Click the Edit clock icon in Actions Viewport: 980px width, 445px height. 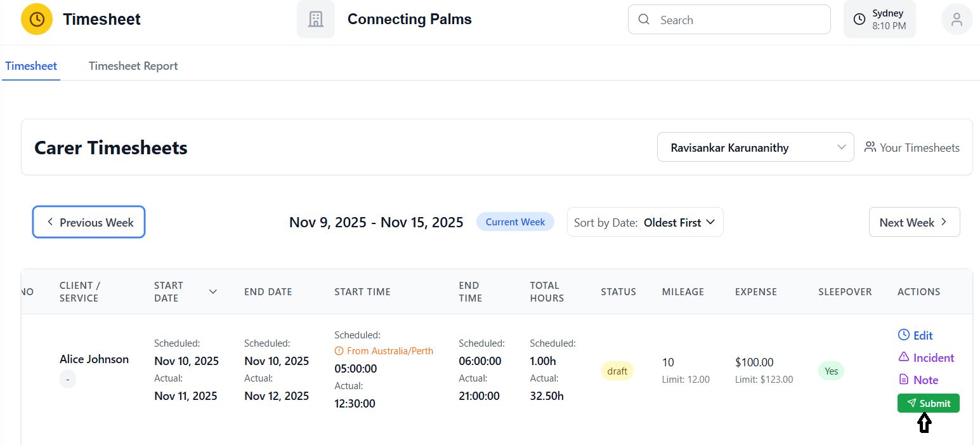(x=904, y=335)
